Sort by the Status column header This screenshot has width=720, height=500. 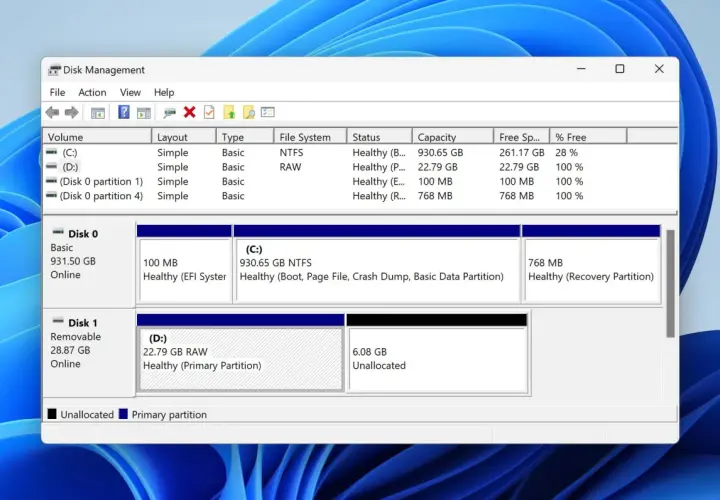380,137
